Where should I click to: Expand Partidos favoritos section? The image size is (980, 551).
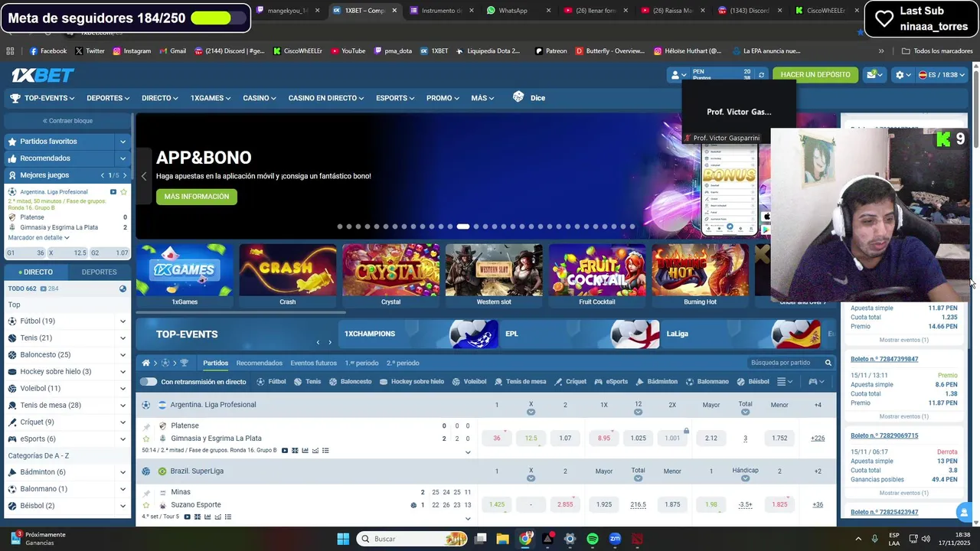tap(122, 142)
